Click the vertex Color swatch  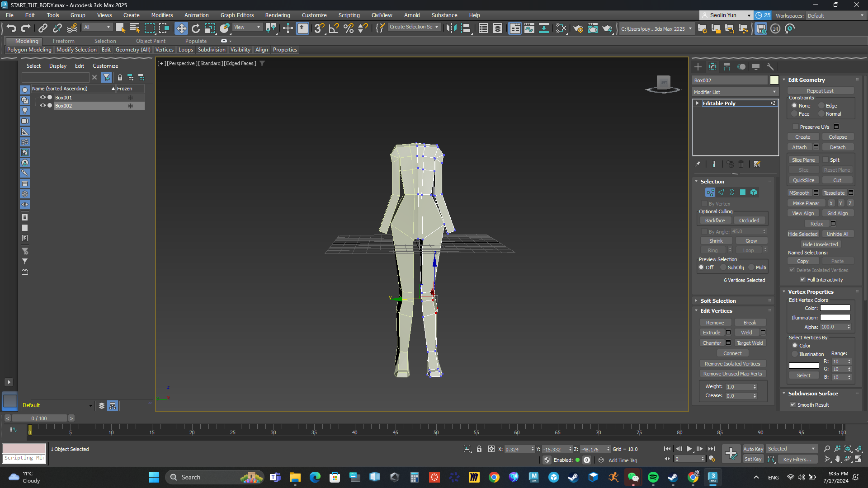835,308
